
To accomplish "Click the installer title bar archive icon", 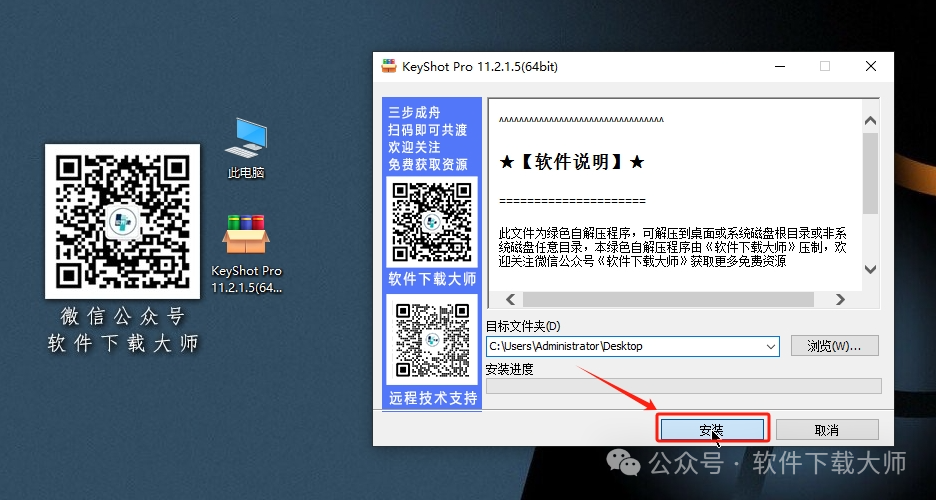I will 389,66.
